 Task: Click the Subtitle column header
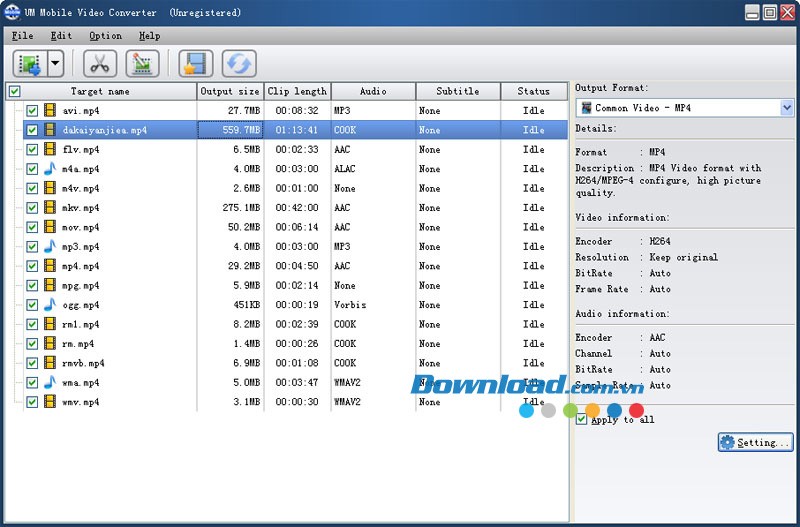click(458, 91)
